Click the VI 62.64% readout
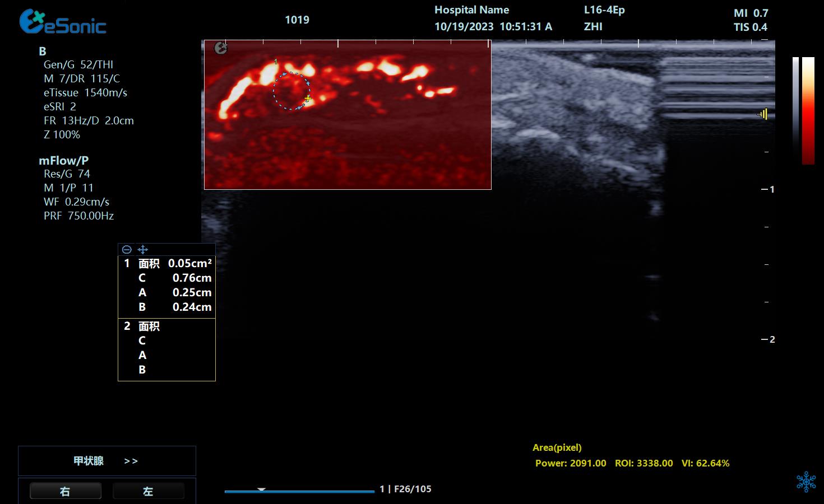The width and height of the screenshot is (824, 504). click(705, 463)
